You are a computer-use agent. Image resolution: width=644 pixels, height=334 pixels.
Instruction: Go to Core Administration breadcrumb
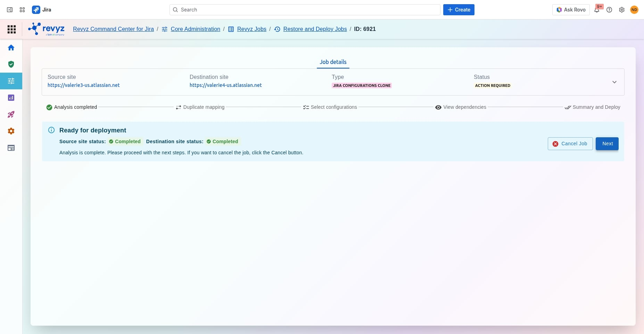[196, 29]
